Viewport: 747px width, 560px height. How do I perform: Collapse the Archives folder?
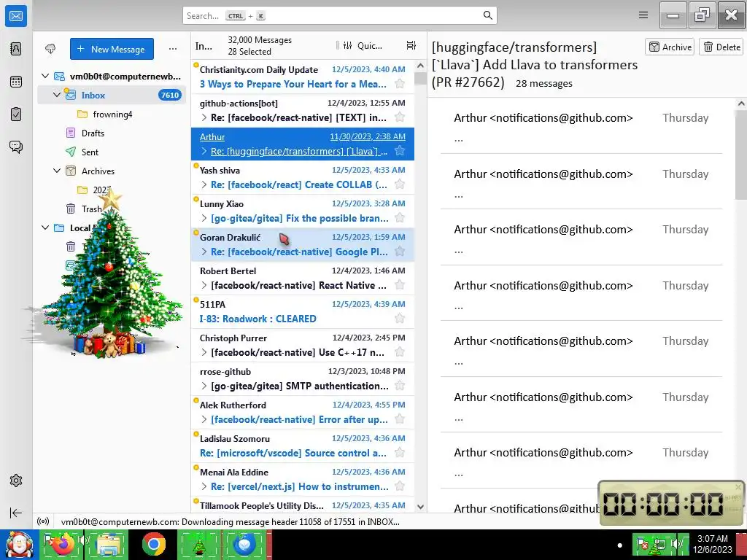[57, 171]
